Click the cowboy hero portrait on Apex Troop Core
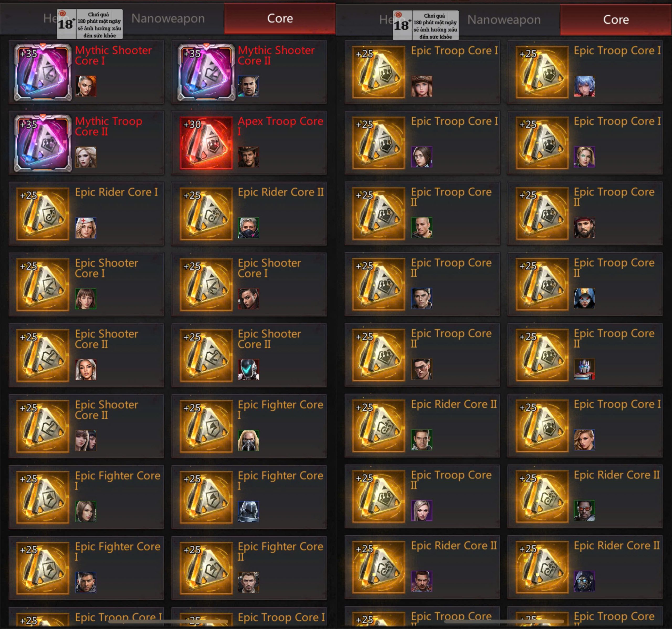Viewport: 672px width, 629px height. point(248,157)
